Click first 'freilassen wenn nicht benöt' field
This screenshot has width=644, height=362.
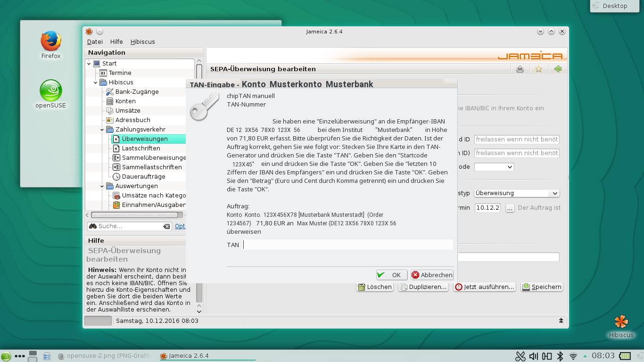(517, 140)
